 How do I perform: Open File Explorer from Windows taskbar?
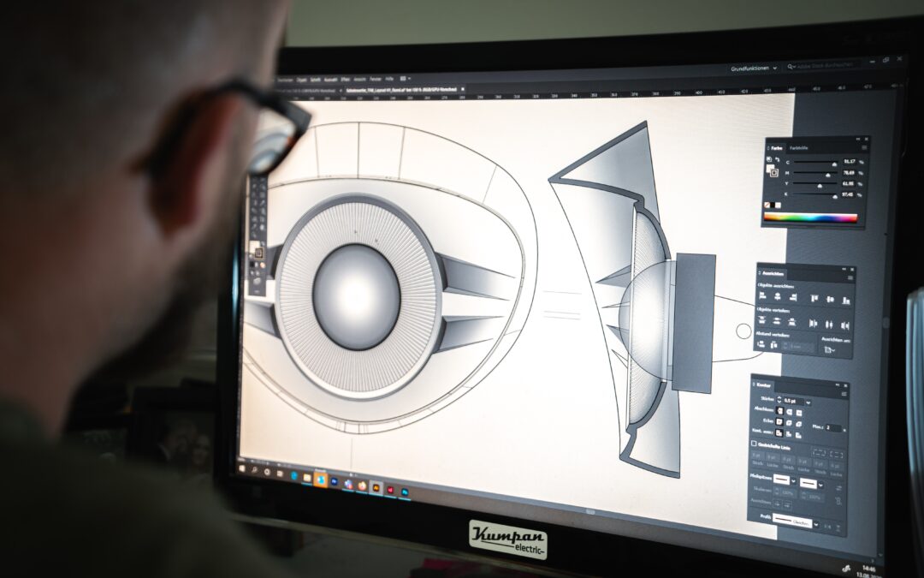pyautogui.click(x=307, y=478)
